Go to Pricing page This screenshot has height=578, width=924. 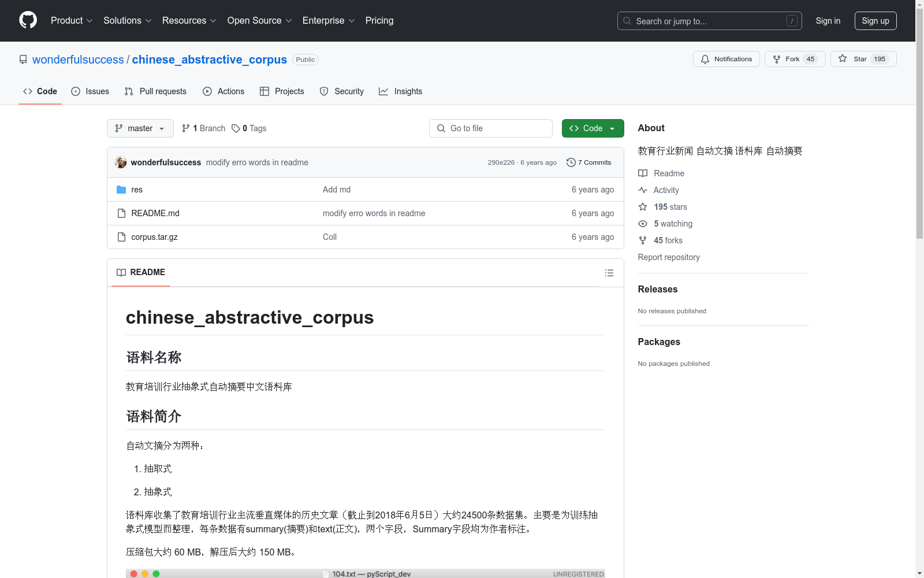379,20
